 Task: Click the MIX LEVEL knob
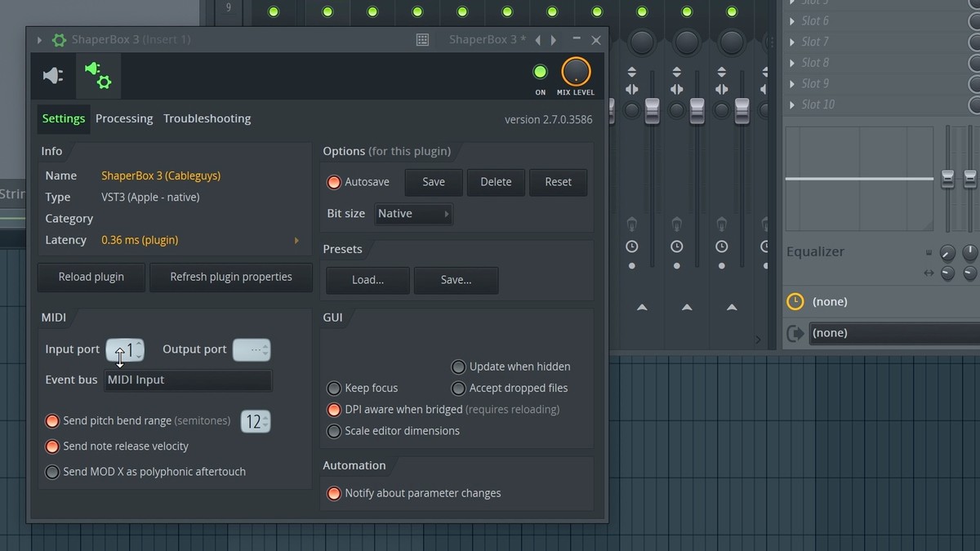576,72
